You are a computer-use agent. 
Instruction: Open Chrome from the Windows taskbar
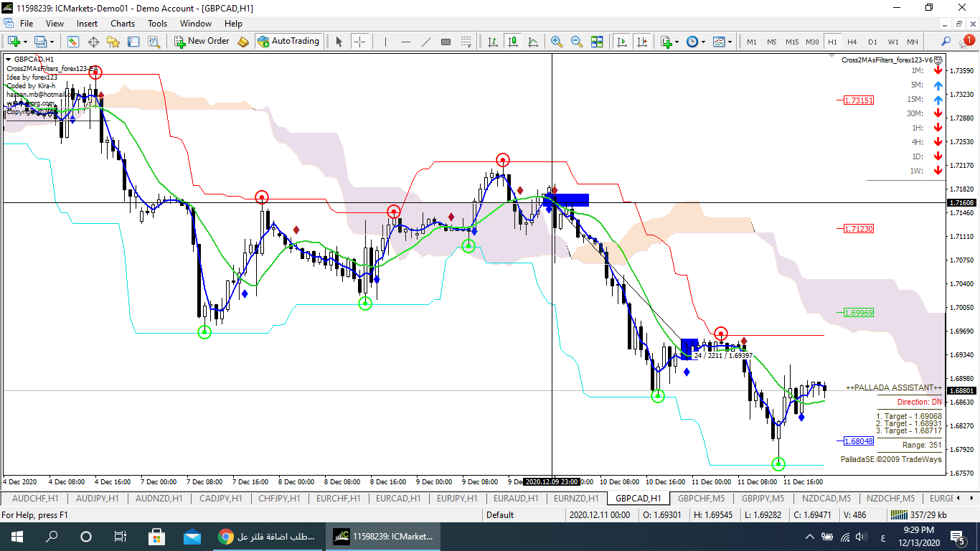click(225, 537)
